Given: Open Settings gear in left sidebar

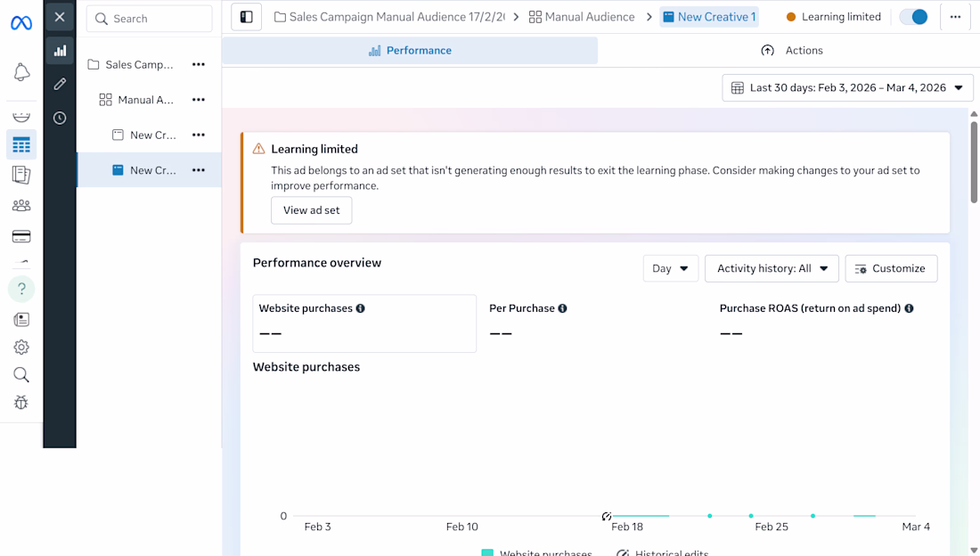Looking at the screenshot, I should pyautogui.click(x=21, y=347).
